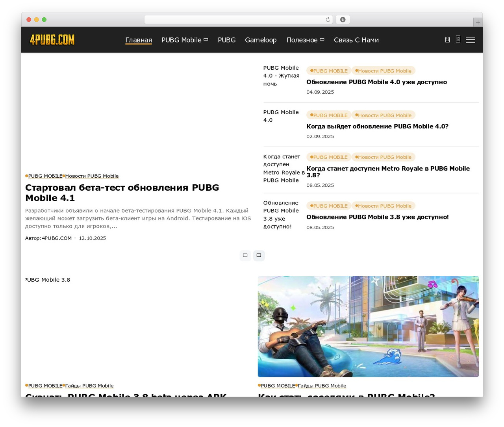Viewport: 504px width, 427px height.
Task: Click PUBG MOBILE tag on the Metro Royale article
Action: point(329,157)
